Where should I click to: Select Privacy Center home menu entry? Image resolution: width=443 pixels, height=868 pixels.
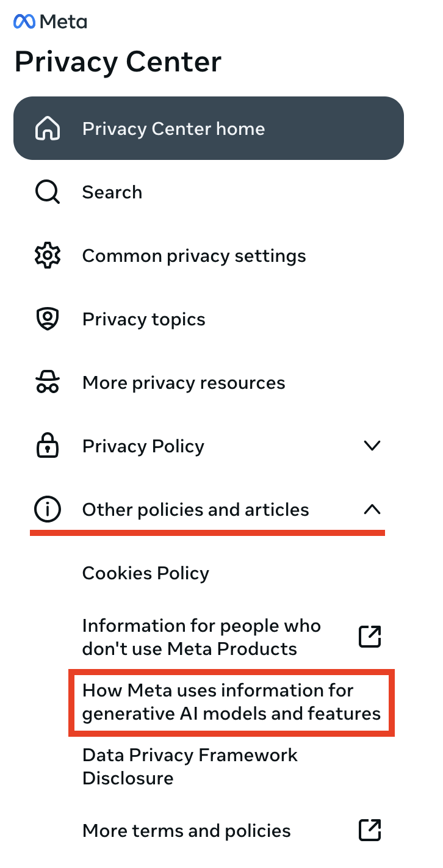[173, 128]
